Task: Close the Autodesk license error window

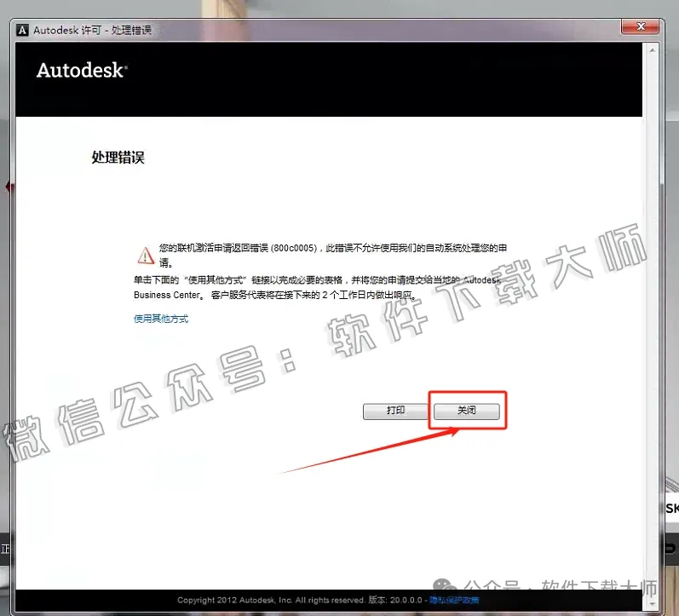Action: click(641, 26)
